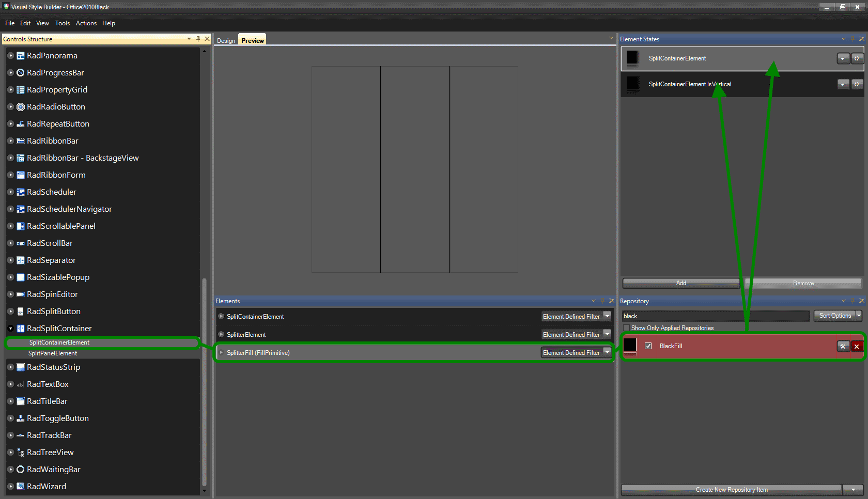This screenshot has width=868, height=499.
Task: Open dropdown on SplitContainerElement state row
Action: pyautogui.click(x=843, y=58)
